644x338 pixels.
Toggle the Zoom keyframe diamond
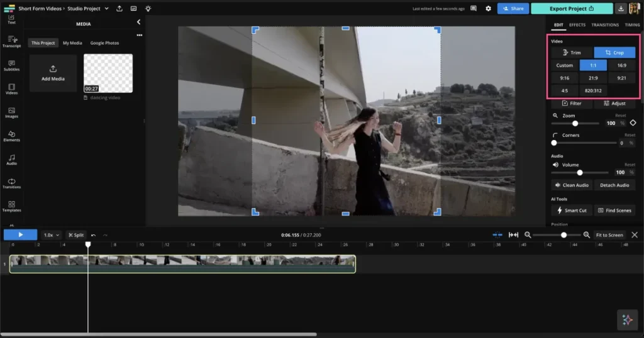[633, 123]
